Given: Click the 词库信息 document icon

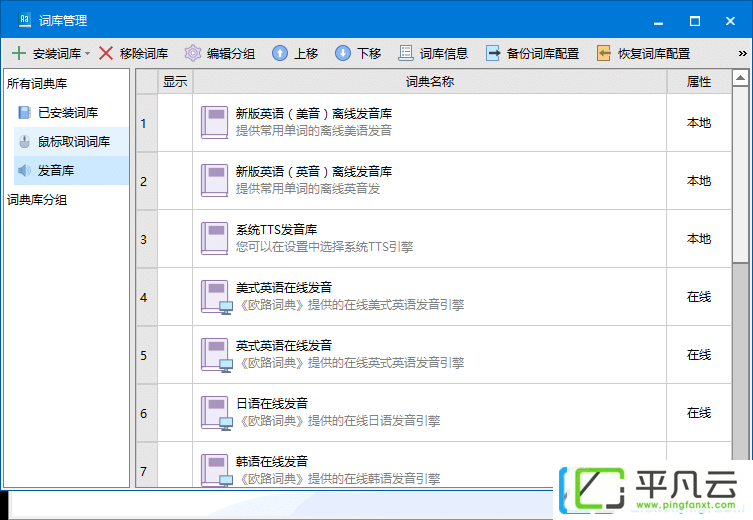Looking at the screenshot, I should tap(406, 53).
